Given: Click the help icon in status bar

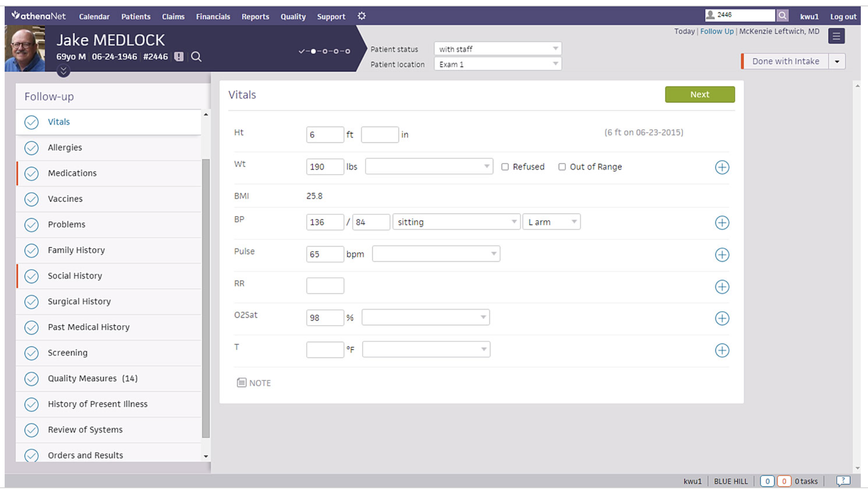Looking at the screenshot, I should coord(843,481).
